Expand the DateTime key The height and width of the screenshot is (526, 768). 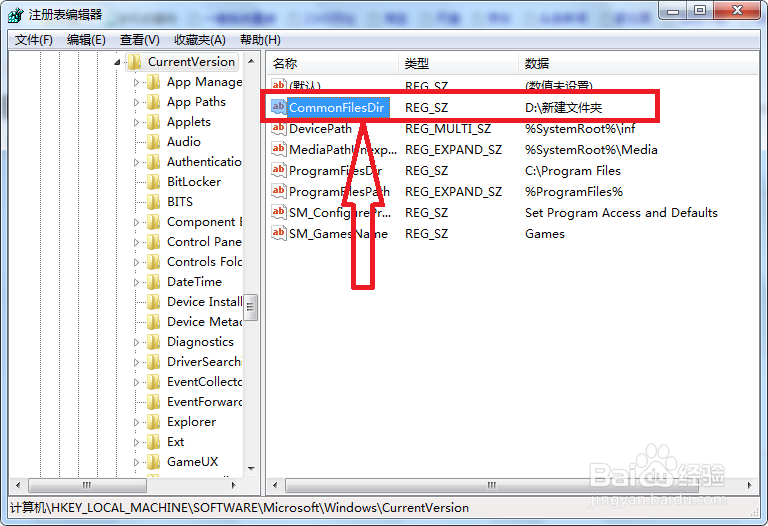pyautogui.click(x=136, y=282)
